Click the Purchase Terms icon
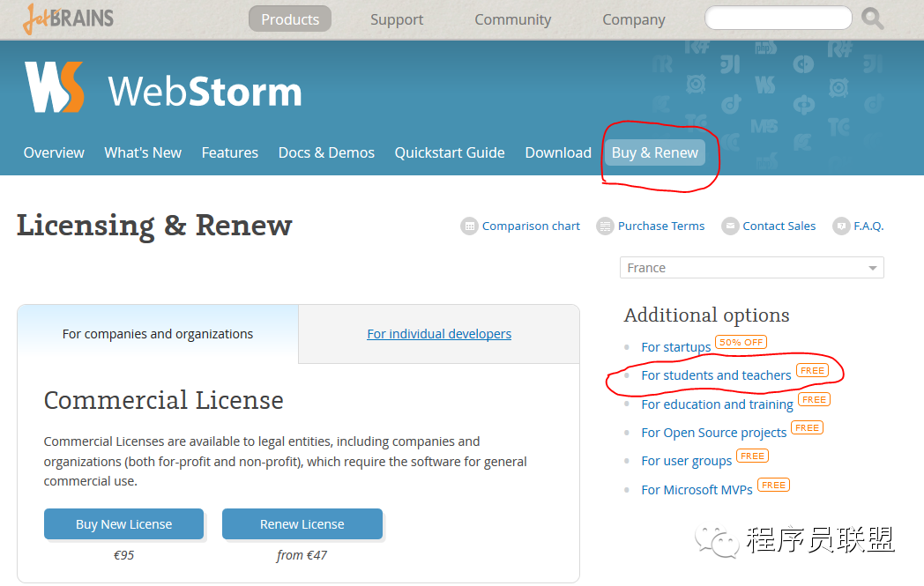Image resolution: width=924 pixels, height=586 pixels. [605, 226]
